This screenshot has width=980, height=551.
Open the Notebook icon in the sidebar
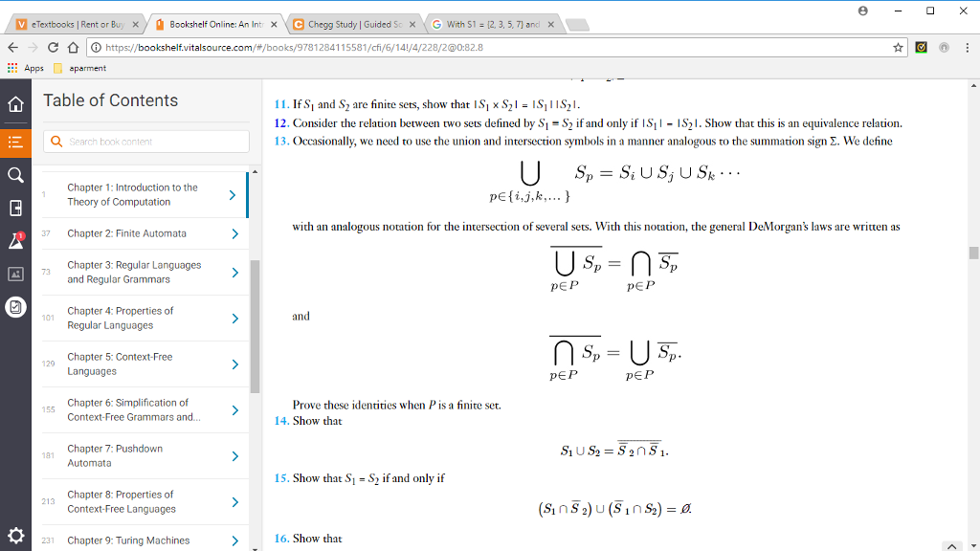[14, 208]
